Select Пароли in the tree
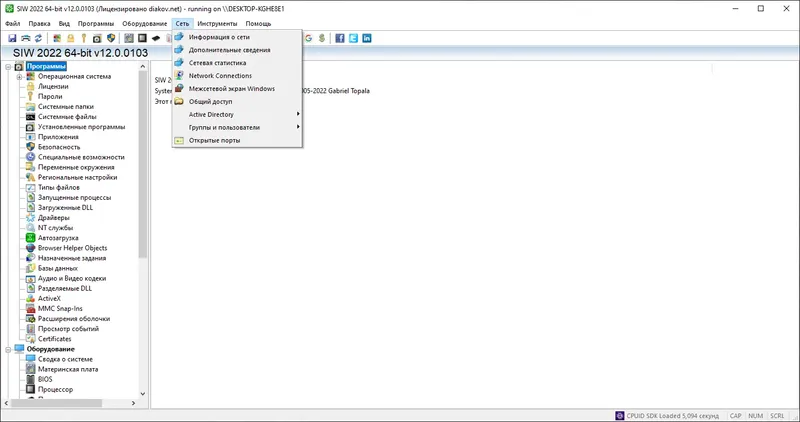Image resolution: width=800 pixels, height=422 pixels. coord(50,96)
